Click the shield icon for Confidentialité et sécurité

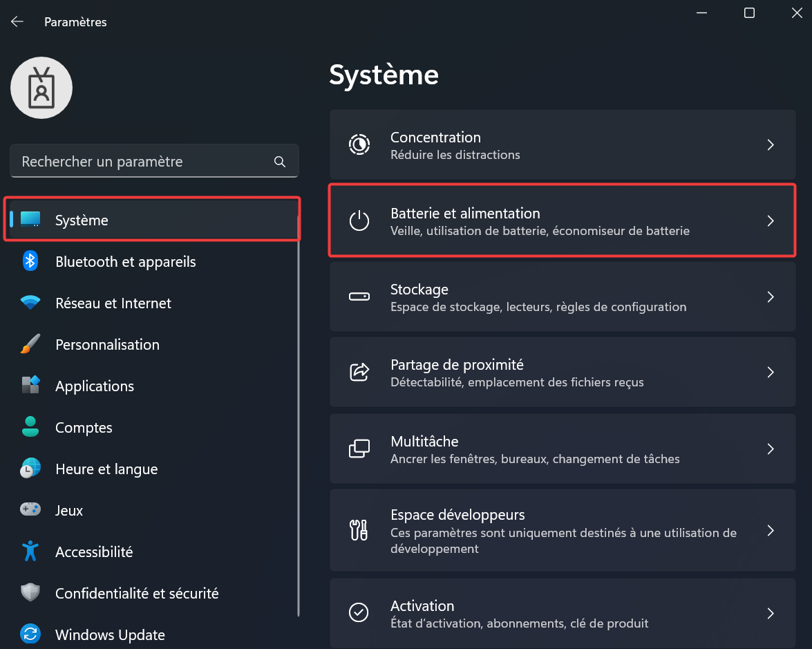point(30,592)
